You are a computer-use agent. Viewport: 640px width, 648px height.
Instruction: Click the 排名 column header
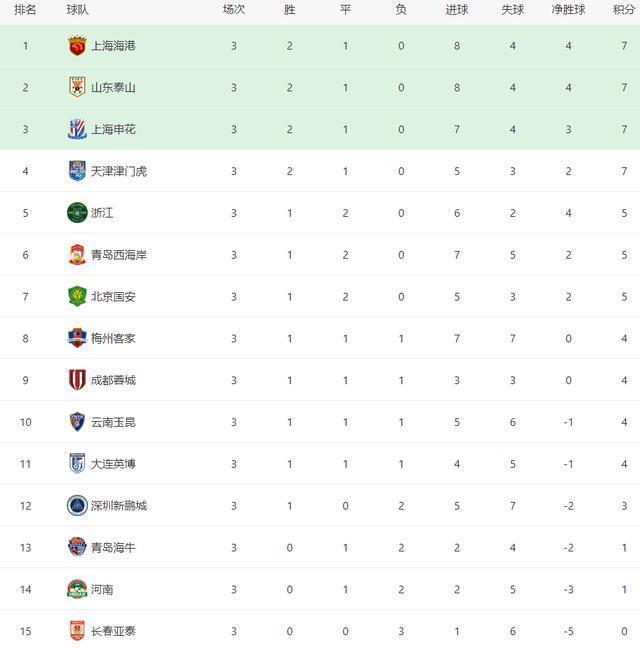25,10
